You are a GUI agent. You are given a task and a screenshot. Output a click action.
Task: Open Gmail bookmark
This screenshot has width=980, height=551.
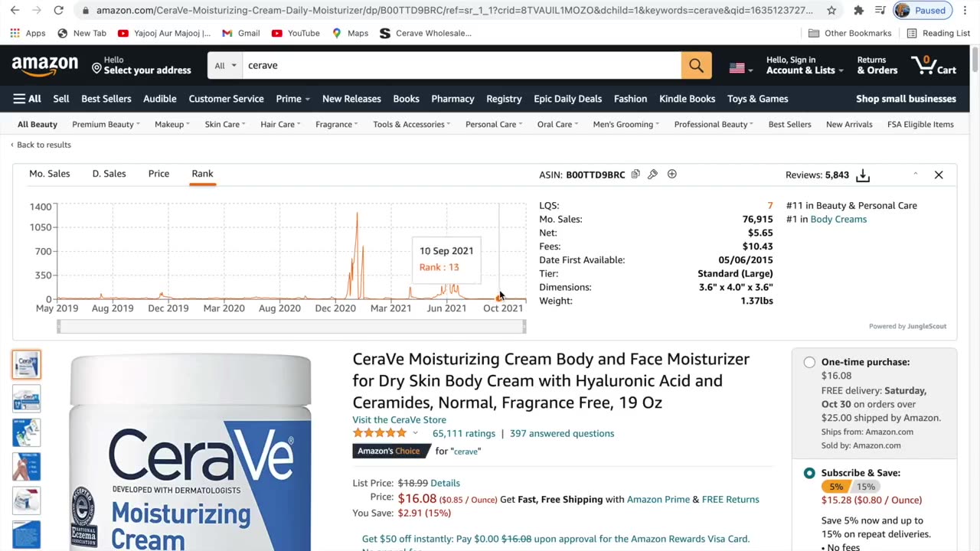click(x=241, y=33)
